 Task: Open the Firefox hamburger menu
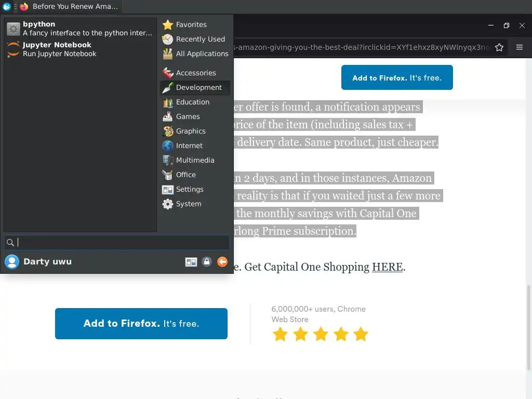pos(520,47)
